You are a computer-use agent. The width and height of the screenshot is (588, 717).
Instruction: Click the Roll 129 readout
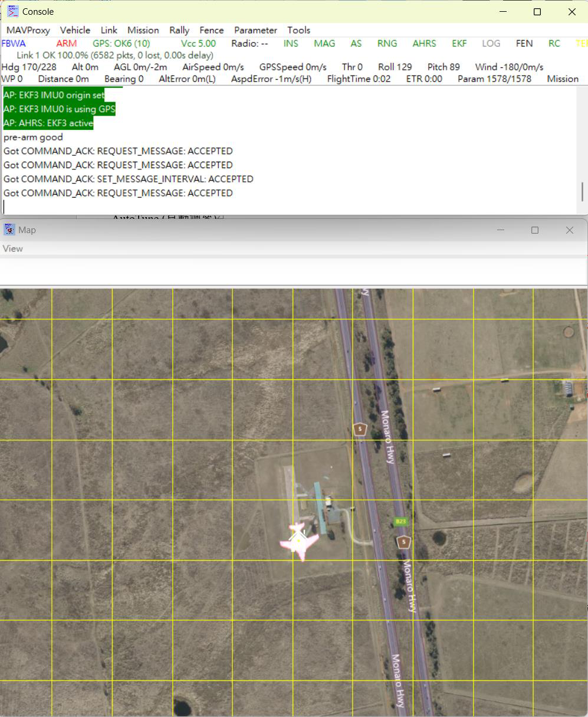click(395, 67)
